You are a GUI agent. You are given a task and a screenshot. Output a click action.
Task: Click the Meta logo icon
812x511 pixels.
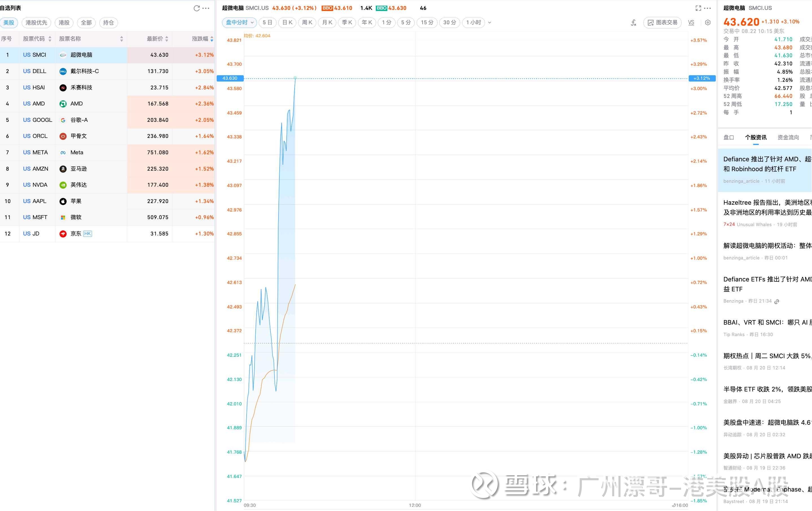pyautogui.click(x=63, y=153)
